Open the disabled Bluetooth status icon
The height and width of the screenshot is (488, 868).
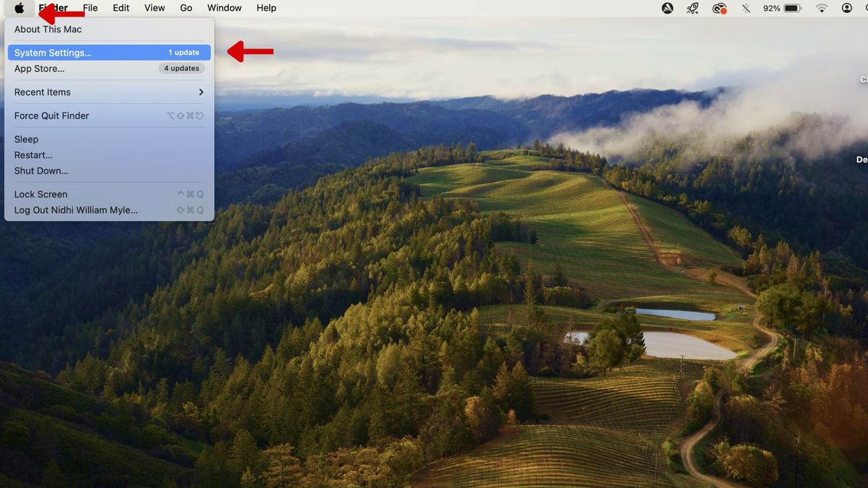coord(746,8)
